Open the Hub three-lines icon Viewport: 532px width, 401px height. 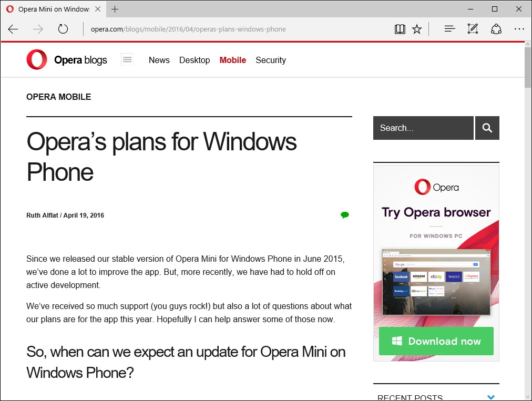click(x=450, y=29)
